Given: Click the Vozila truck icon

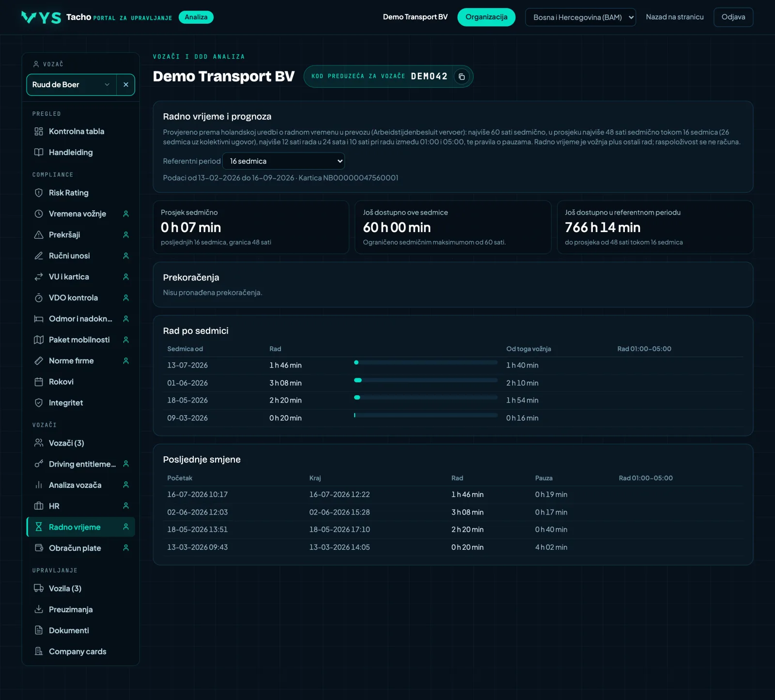Looking at the screenshot, I should 39,589.
